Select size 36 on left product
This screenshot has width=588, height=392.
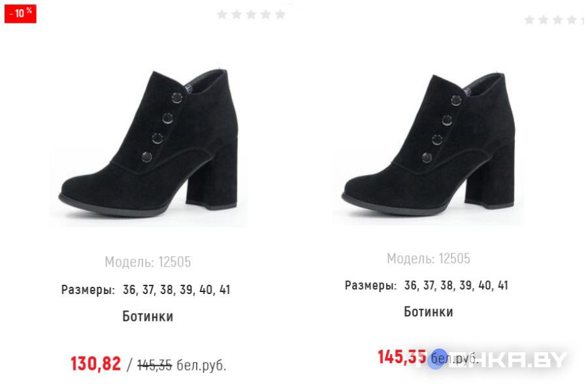(130, 289)
